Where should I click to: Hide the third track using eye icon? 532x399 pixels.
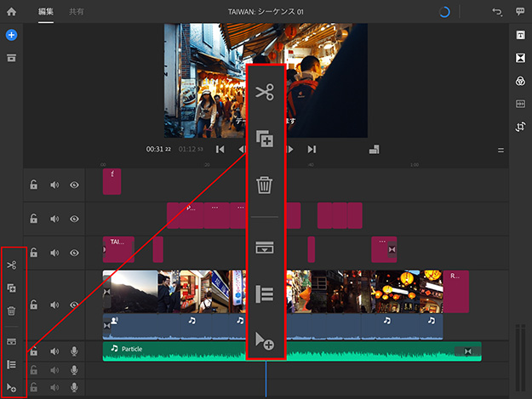pyautogui.click(x=75, y=253)
